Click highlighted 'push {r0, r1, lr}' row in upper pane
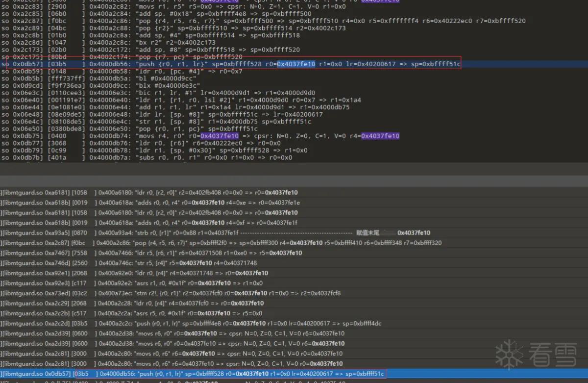Viewport: 588px width, 383px height. (294, 64)
